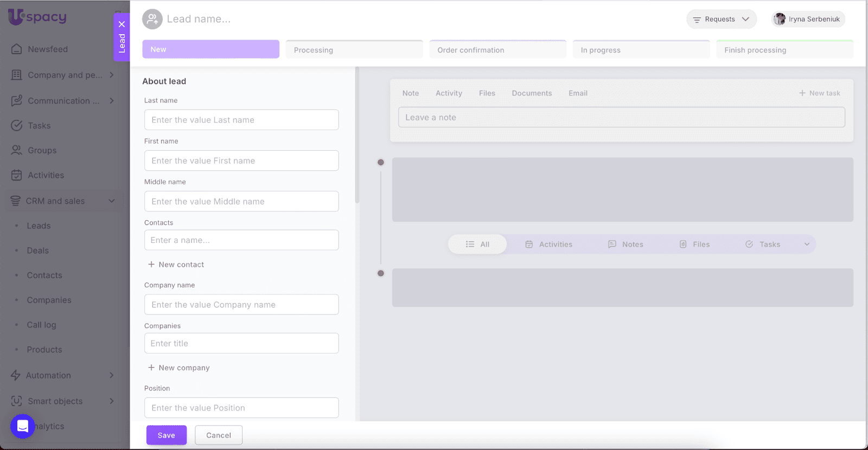
Task: Expand timeline filter chevron next to Tasks
Action: pyautogui.click(x=807, y=245)
